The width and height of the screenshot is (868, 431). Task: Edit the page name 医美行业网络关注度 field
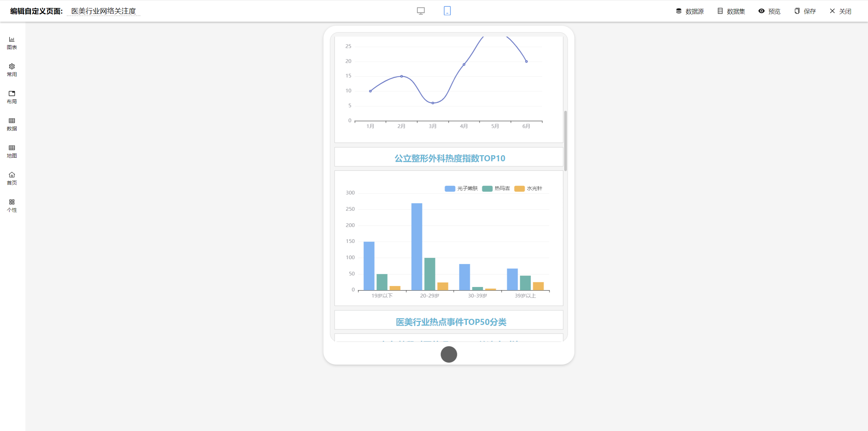pyautogui.click(x=103, y=11)
